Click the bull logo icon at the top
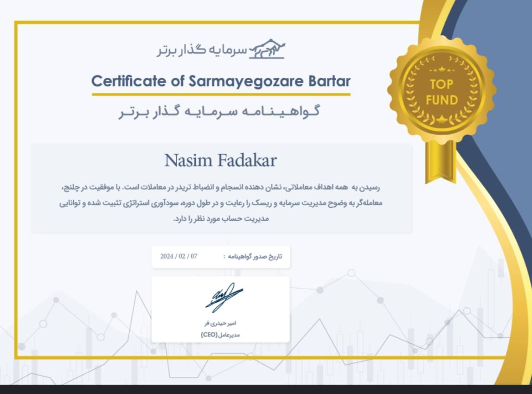The width and height of the screenshot is (532, 394). (267, 49)
